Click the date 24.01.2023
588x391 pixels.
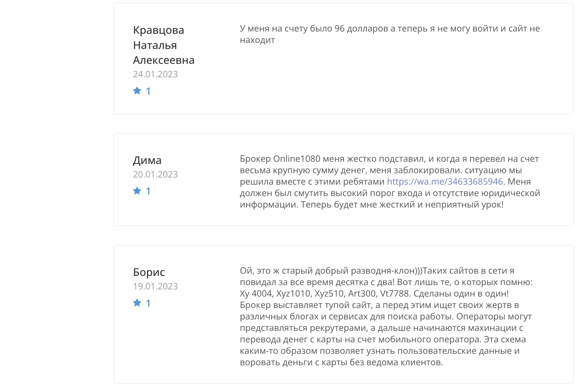click(155, 74)
